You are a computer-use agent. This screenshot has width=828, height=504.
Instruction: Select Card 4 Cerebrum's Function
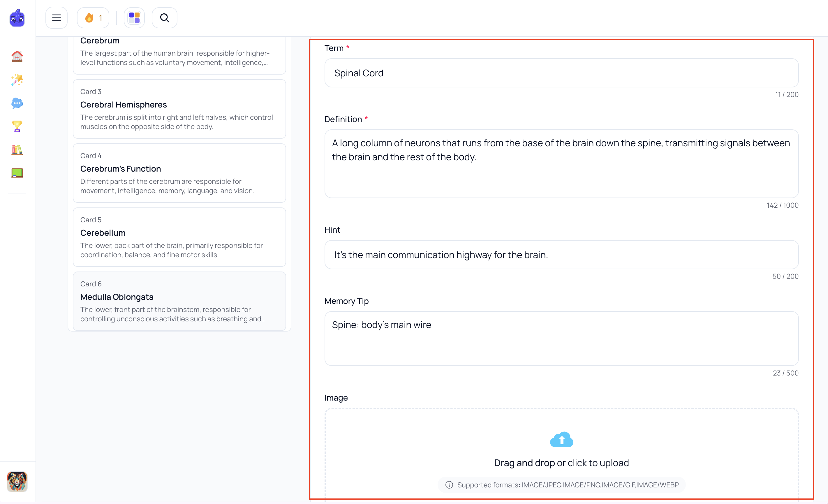[x=179, y=173]
